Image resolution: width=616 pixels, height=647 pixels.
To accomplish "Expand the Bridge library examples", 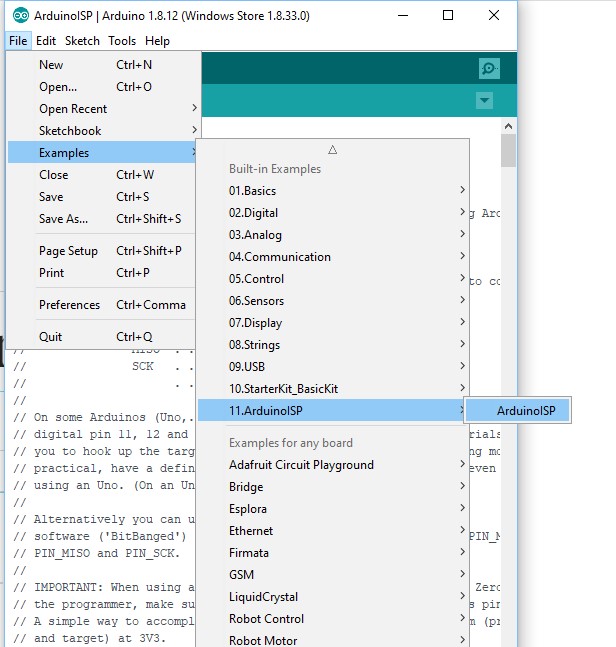I will click(x=333, y=487).
